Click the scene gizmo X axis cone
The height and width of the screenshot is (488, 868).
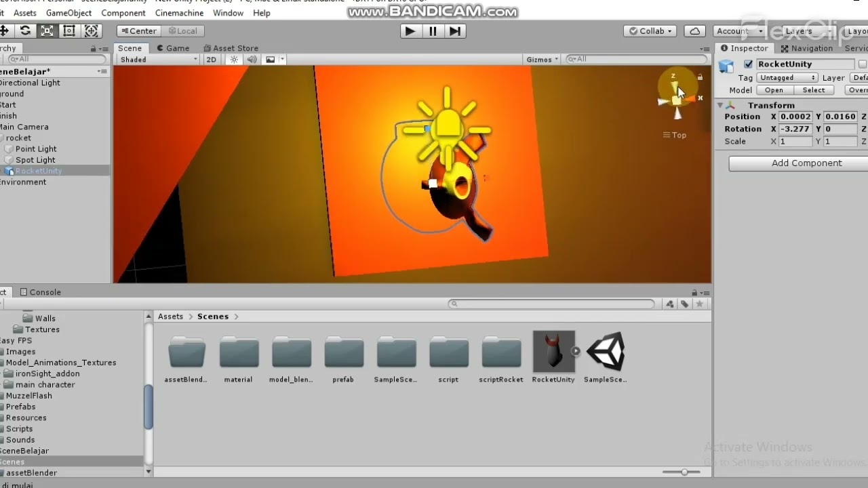690,99
